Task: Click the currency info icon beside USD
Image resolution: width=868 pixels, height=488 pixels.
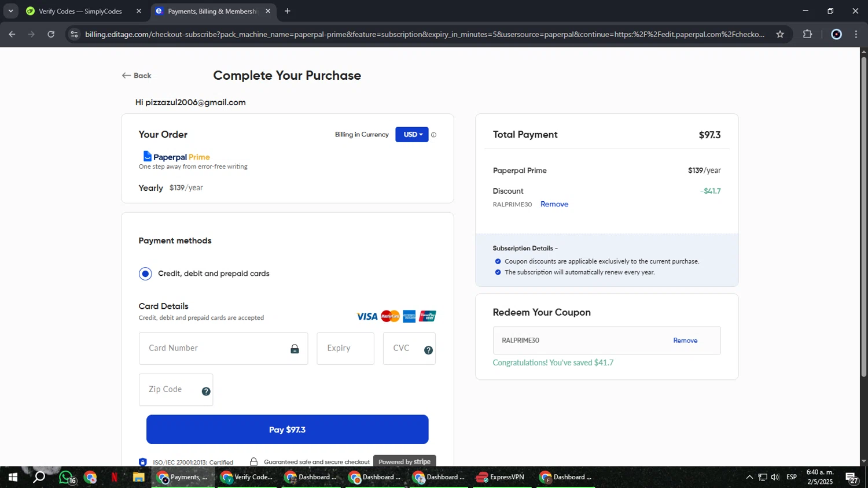Action: (434, 135)
